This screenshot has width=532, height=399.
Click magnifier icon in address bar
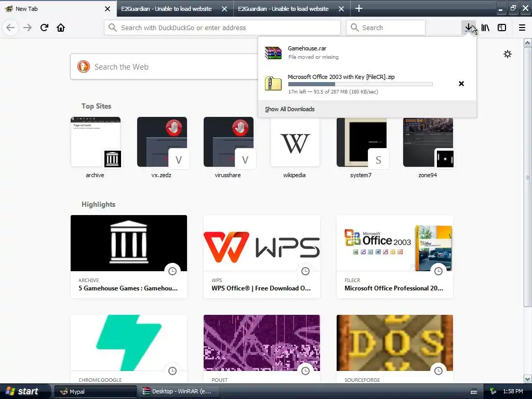pos(112,28)
